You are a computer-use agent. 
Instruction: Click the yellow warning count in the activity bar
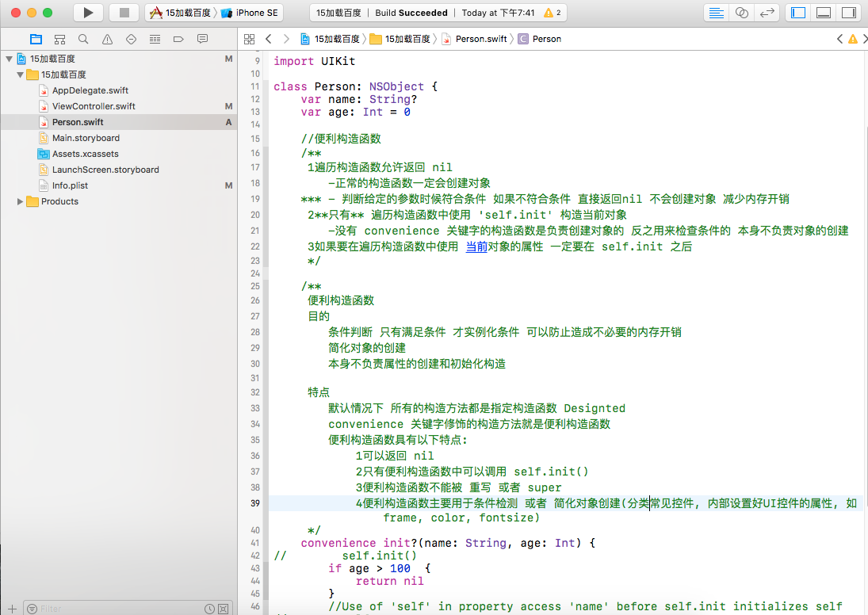[553, 12]
